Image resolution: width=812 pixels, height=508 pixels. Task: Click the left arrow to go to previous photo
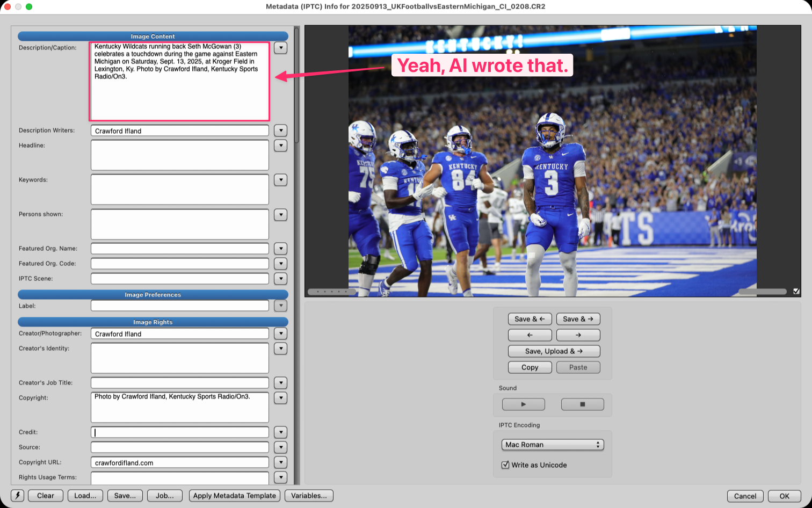[x=530, y=335]
